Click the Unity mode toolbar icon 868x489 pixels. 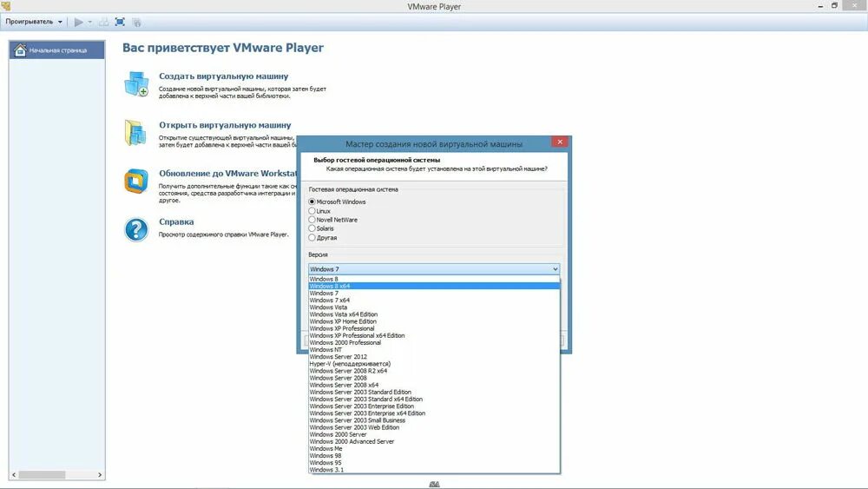pos(137,23)
